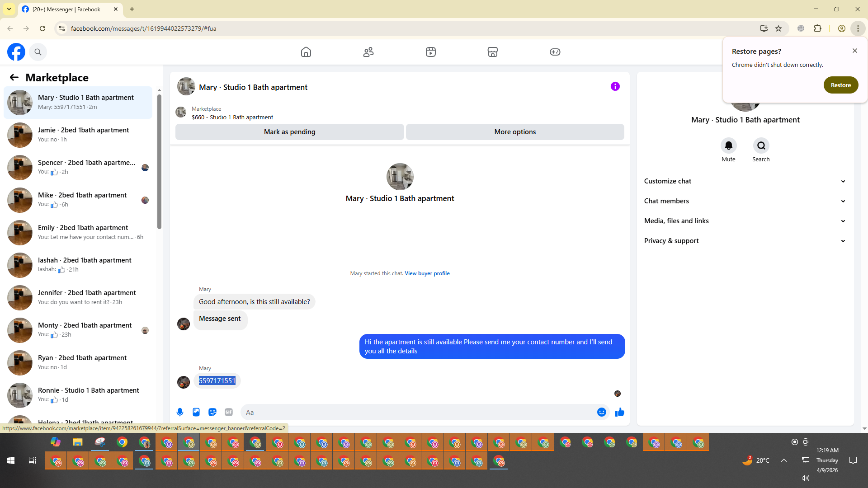
Task: Bookmark this page with the star
Action: (x=778, y=28)
